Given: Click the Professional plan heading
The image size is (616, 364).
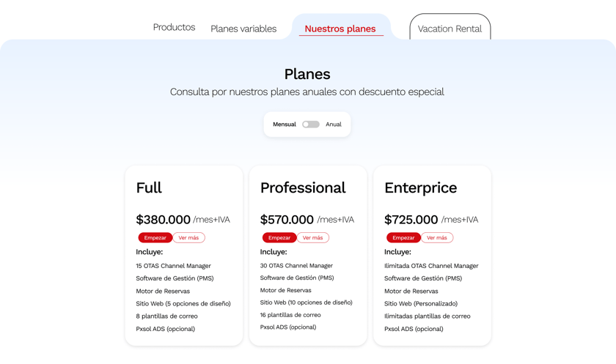Looking at the screenshot, I should (303, 187).
